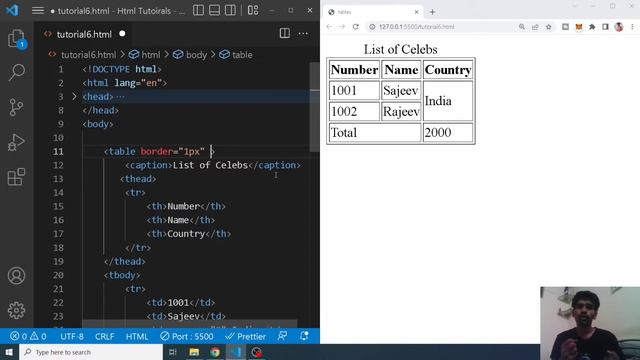
Task: Select tutorial6.html in the breadcrumb
Action: coord(88,55)
